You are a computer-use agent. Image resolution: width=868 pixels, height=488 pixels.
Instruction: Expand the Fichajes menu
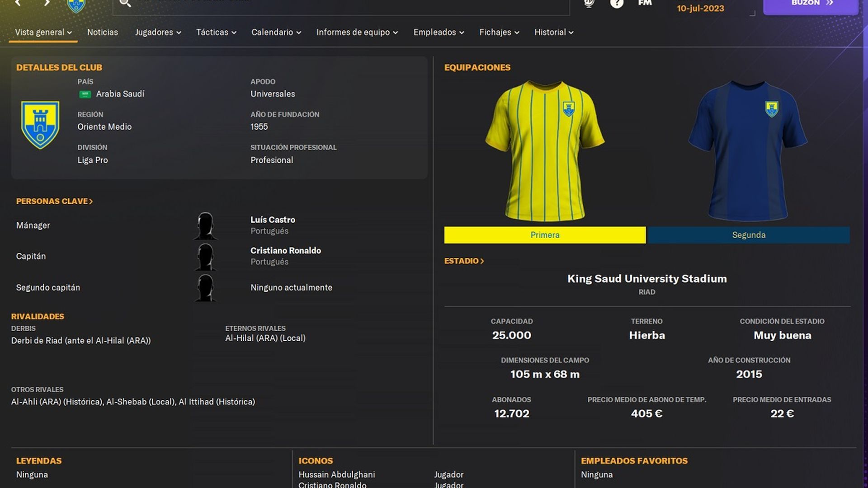499,33
